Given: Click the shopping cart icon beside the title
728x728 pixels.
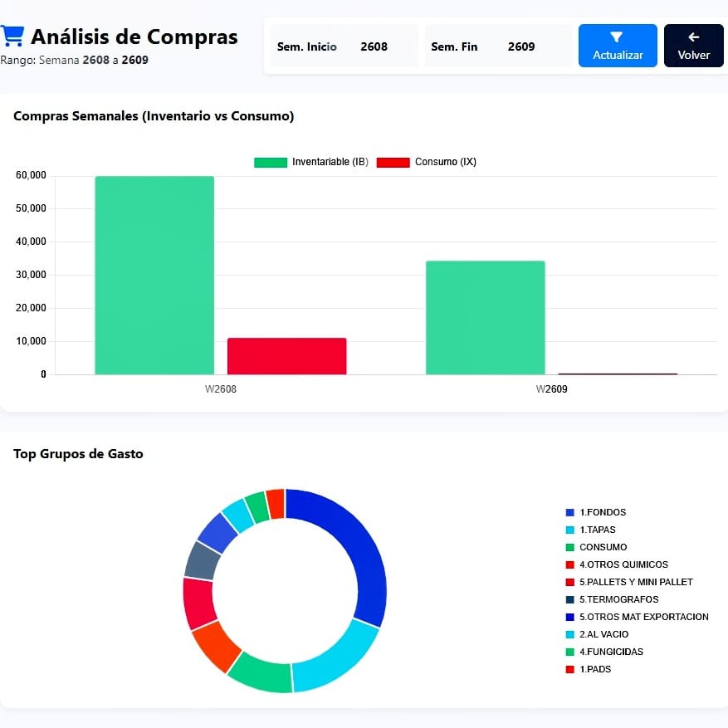Looking at the screenshot, I should click(x=12, y=37).
